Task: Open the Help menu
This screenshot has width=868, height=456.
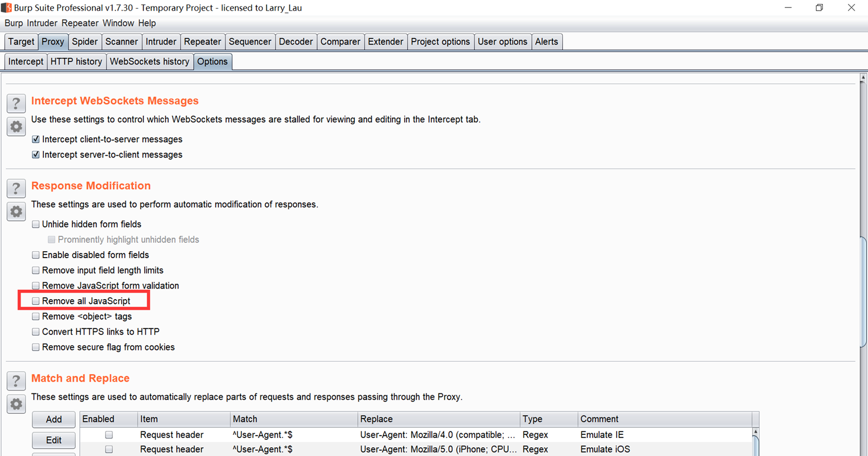Action: tap(147, 23)
